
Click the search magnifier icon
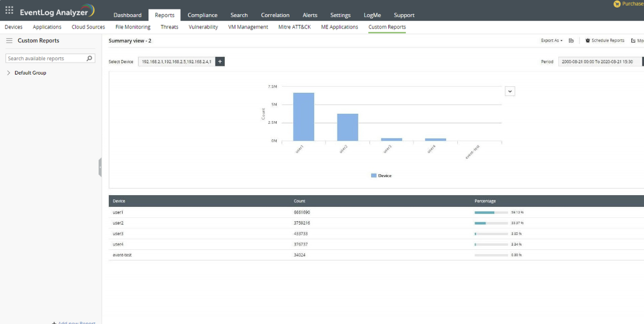pos(89,59)
